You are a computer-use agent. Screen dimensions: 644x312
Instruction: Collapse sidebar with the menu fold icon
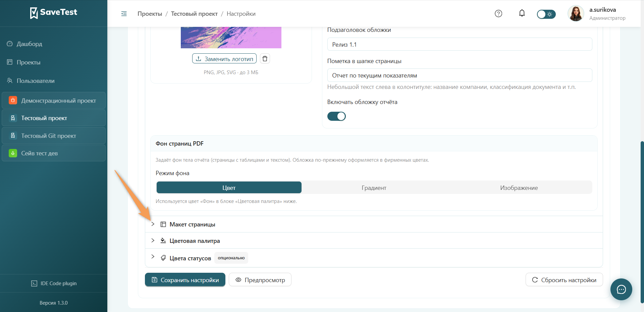(x=124, y=14)
